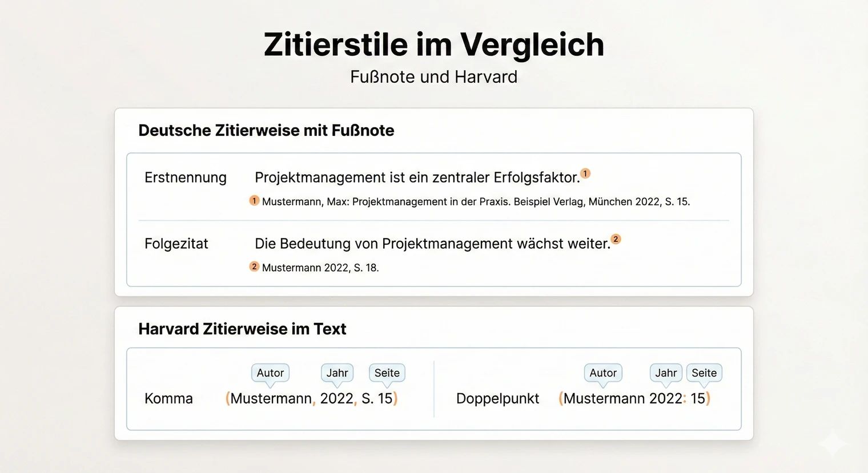This screenshot has height=473, width=868.
Task: Click the superscript footnote badge 2
Action: (x=616, y=239)
